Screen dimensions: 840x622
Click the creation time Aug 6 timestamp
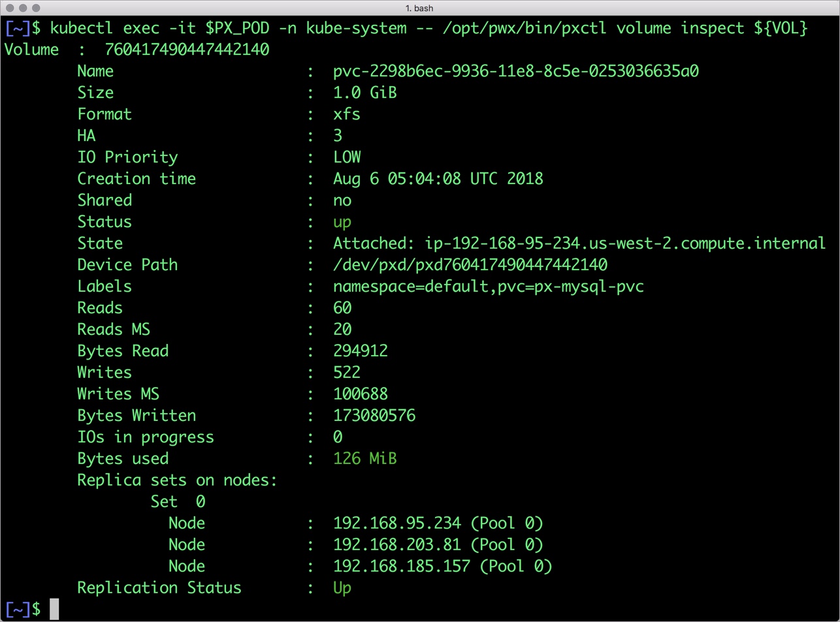438,179
